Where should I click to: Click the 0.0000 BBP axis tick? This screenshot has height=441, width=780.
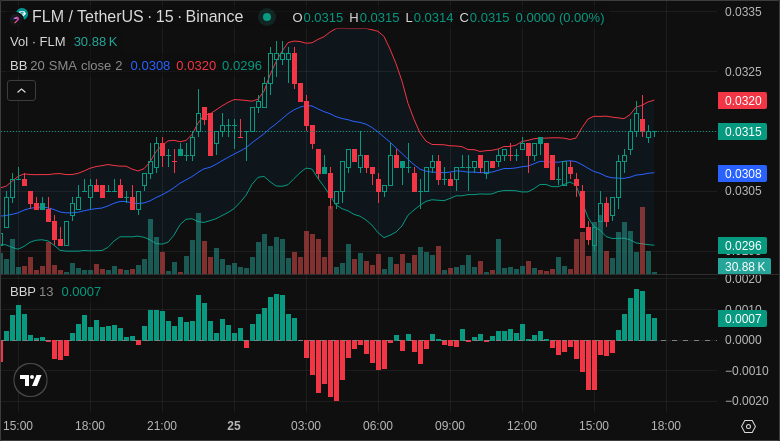743,340
